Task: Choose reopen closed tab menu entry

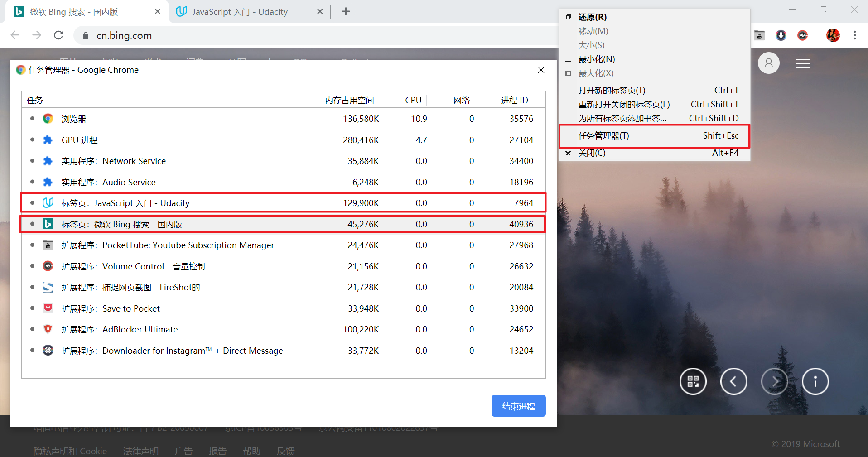Action: [x=654, y=105]
